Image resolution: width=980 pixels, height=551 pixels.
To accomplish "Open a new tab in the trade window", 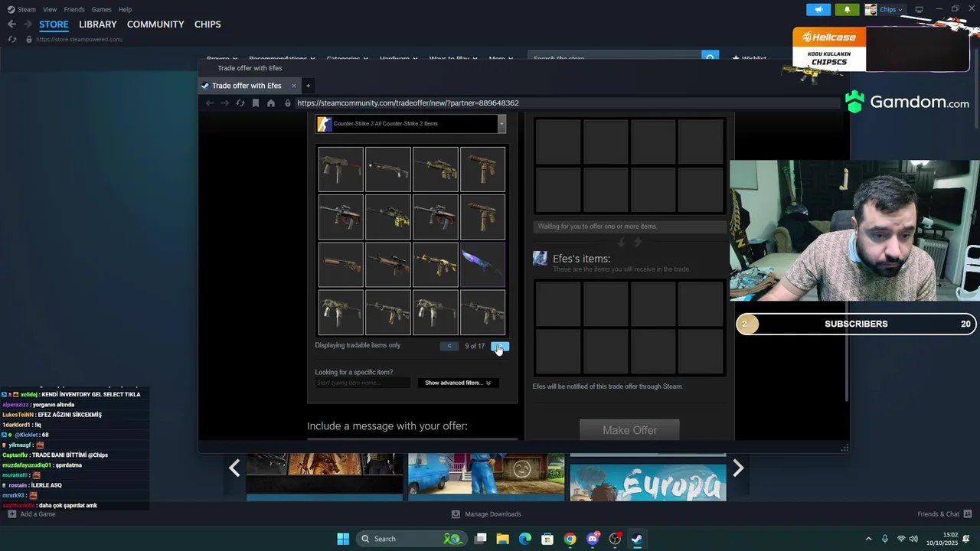I will pos(308,86).
